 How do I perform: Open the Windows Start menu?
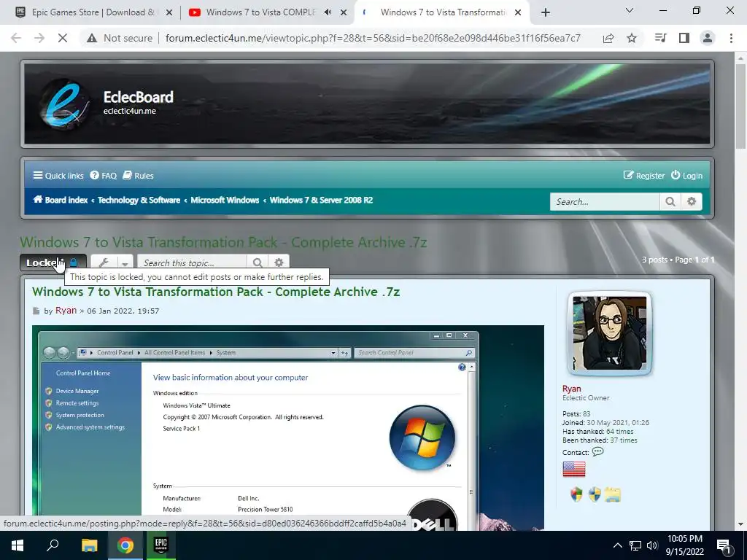click(18, 545)
